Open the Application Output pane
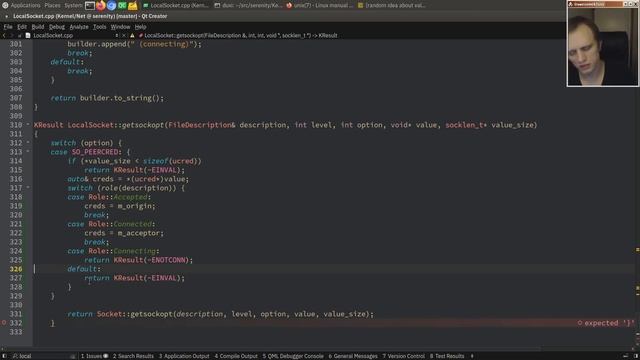This screenshot has height=360, width=640. (184, 356)
